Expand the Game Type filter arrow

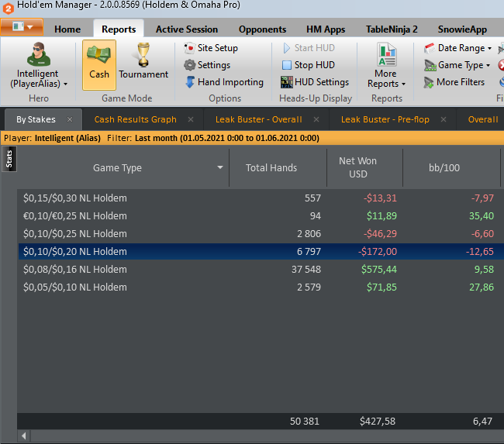(488, 66)
